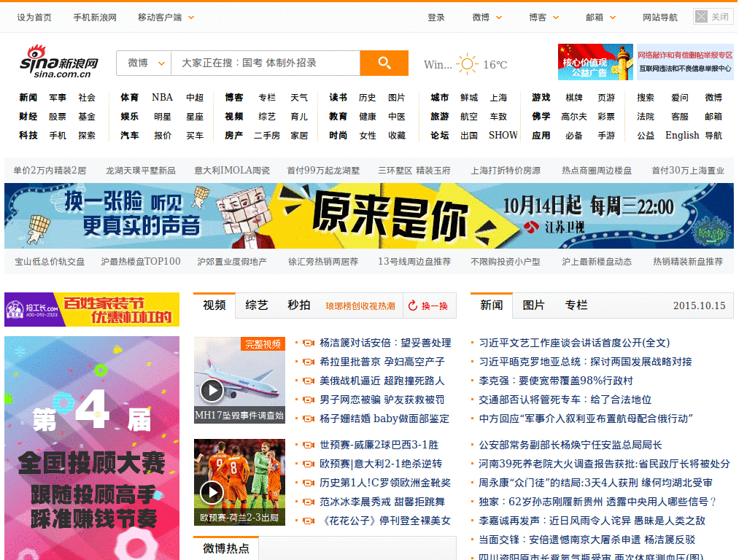Open the 微博热点 tab
This screenshot has width=747, height=560.
click(x=226, y=548)
